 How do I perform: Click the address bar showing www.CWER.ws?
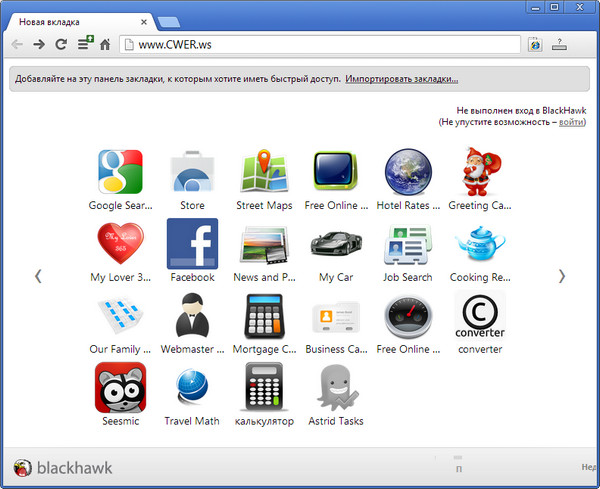point(320,44)
